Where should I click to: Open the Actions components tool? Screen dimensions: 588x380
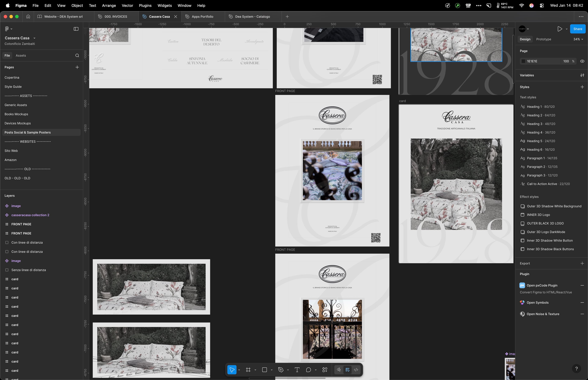[325, 370]
